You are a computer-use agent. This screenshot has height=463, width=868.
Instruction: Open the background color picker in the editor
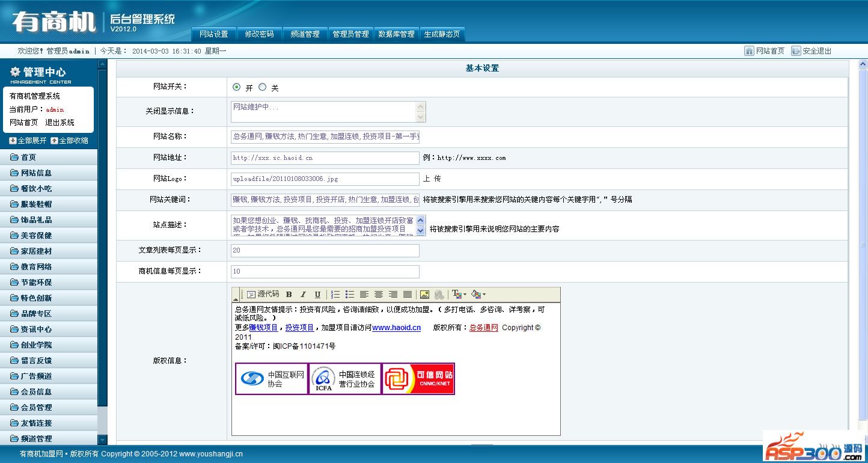point(478,295)
